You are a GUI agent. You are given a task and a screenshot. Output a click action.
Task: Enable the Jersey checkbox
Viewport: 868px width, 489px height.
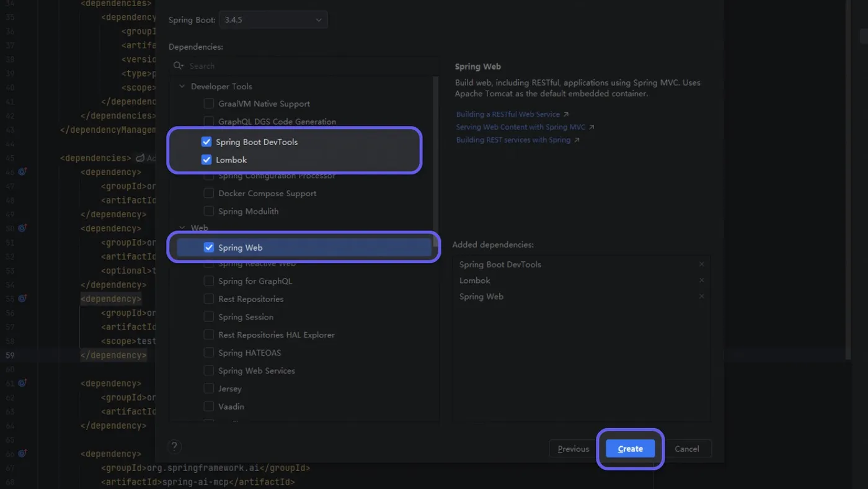(209, 389)
